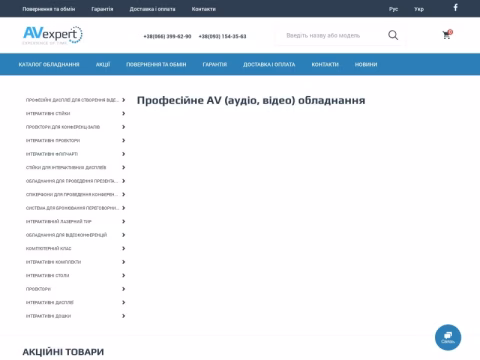Screen dimensions: 480x360
Task: Expand chevron beside ІНТЕРАКТИВНІ ПРОЕКТОРИ
Action: tap(124, 140)
